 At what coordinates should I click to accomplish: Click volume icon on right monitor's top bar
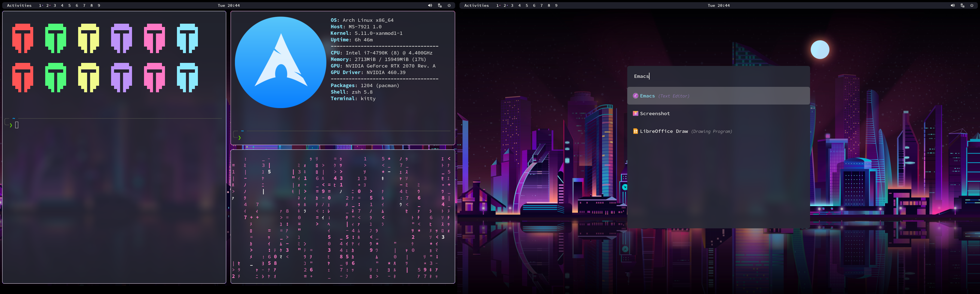[x=953, y=5]
